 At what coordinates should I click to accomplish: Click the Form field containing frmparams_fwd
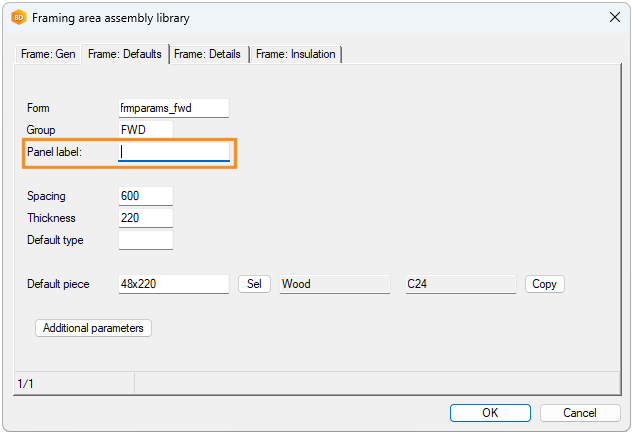click(x=174, y=108)
